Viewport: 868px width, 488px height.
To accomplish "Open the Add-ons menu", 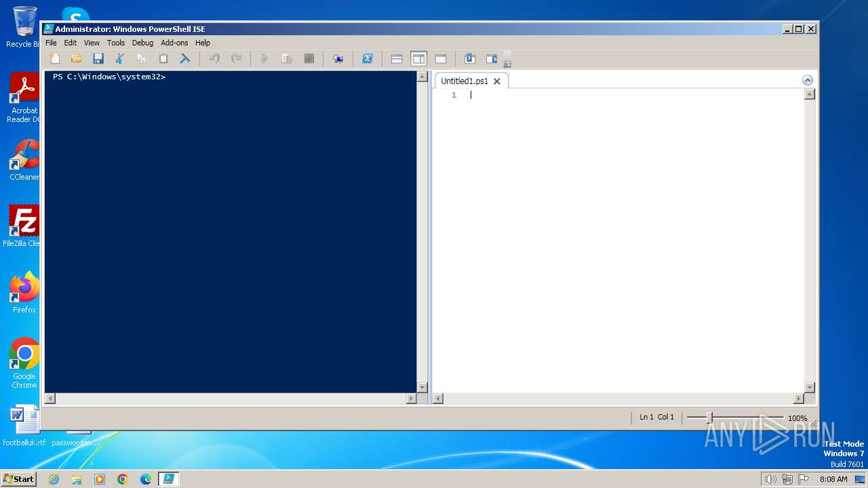I will (174, 43).
